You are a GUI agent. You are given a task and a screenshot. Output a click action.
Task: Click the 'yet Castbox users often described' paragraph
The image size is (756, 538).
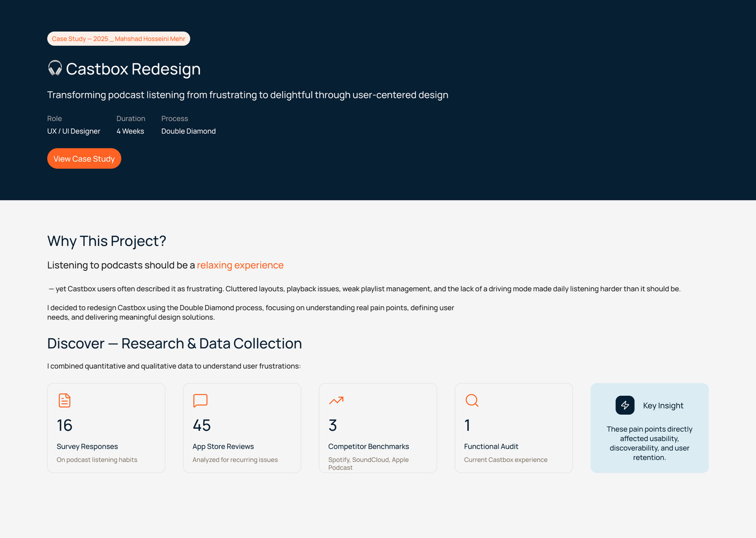point(364,289)
